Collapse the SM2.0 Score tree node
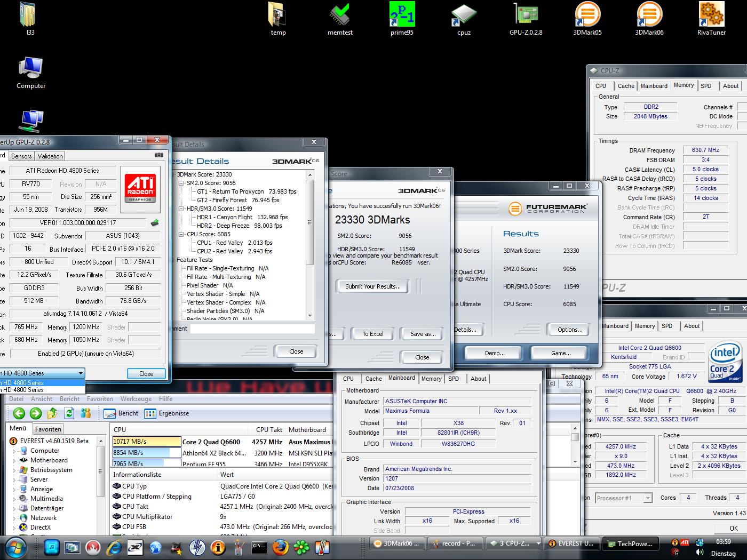The height and width of the screenshot is (560, 747). [x=181, y=183]
